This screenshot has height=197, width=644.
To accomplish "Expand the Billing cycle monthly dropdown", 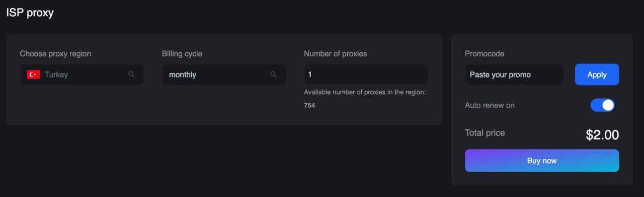I will coord(224,75).
